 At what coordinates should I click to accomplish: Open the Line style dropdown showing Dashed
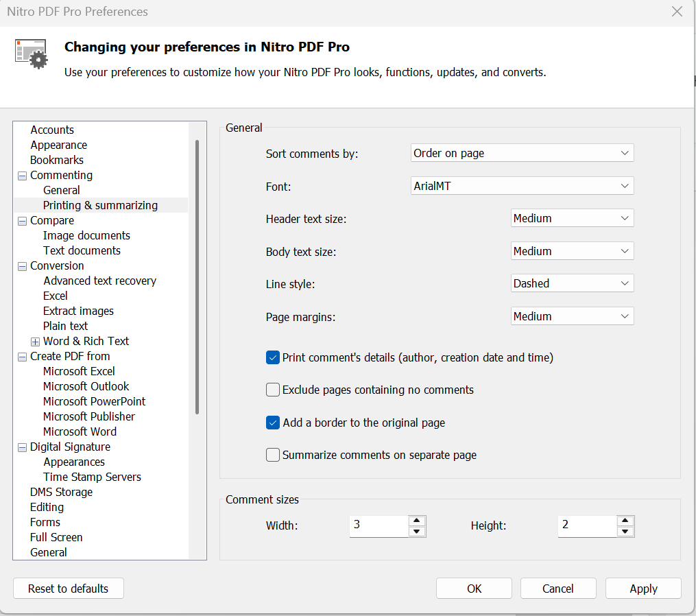[x=572, y=283]
